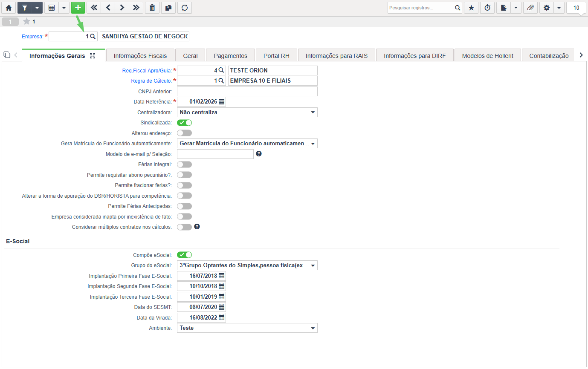The image size is (588, 369).
Task: Delete record using trash icon
Action: [x=152, y=8]
